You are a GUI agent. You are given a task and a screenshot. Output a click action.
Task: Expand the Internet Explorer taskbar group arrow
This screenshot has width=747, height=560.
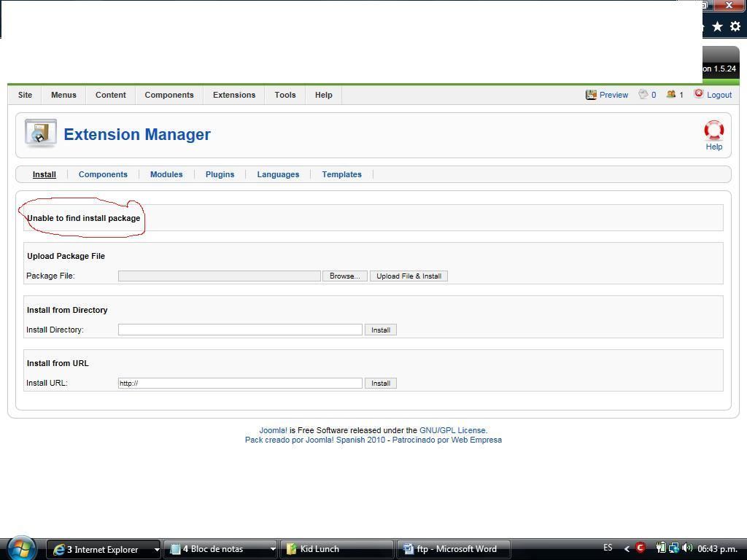click(x=156, y=549)
